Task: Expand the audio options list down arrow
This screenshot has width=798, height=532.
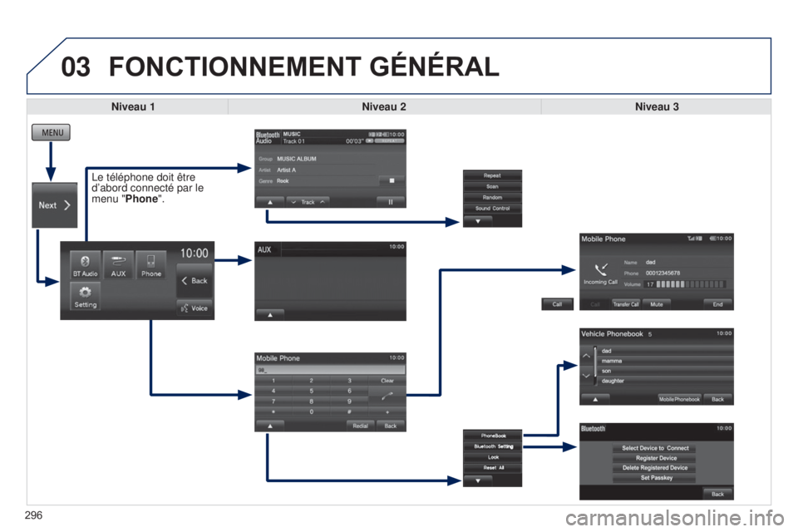Action: (477, 221)
